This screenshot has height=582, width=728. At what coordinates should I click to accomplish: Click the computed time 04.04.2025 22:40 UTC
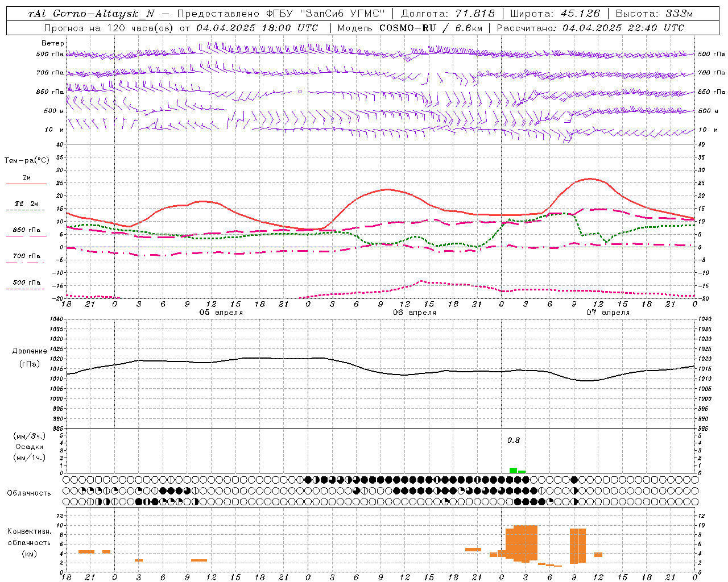coord(623,28)
